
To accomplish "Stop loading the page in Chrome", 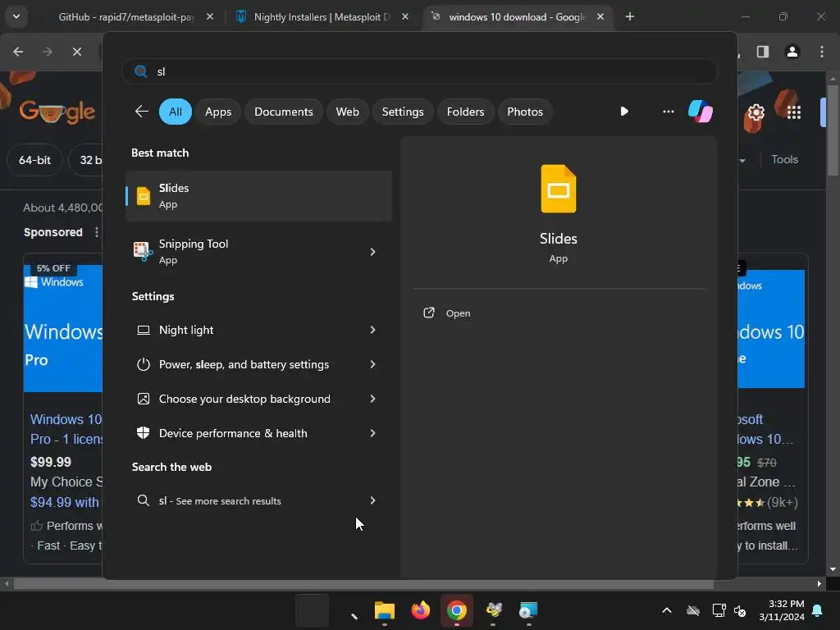I will (x=77, y=52).
